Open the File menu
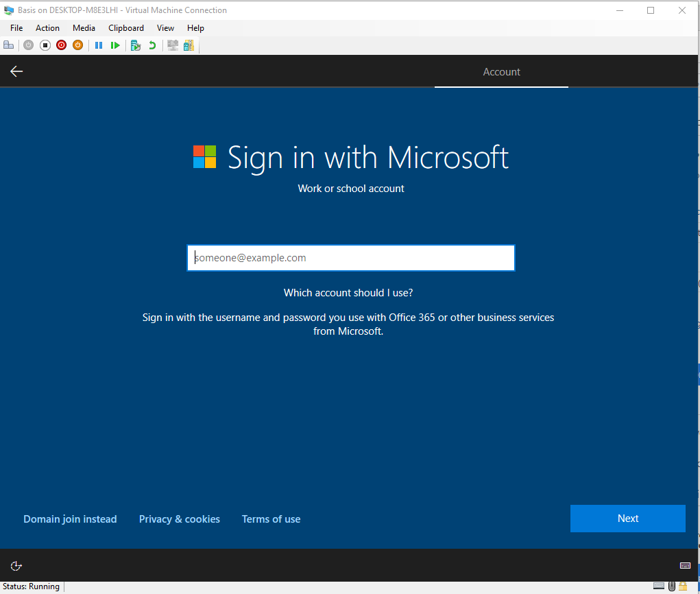This screenshot has height=594, width=700. (x=16, y=27)
